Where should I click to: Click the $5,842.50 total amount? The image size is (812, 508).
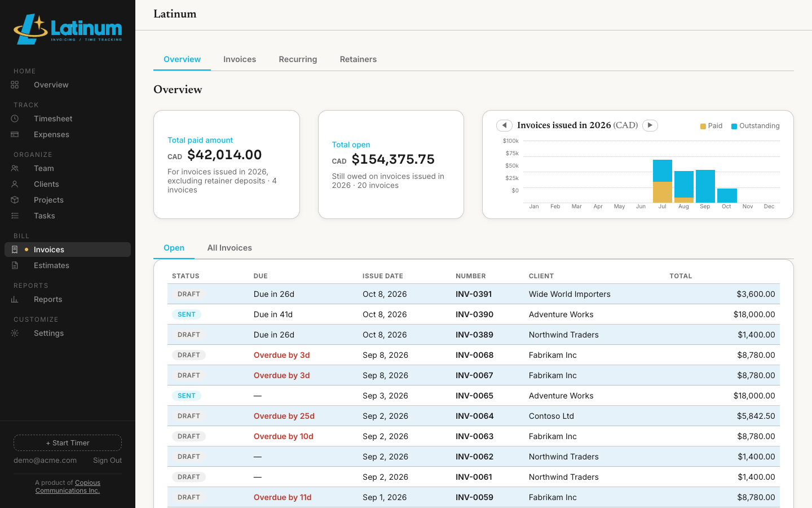tap(756, 416)
